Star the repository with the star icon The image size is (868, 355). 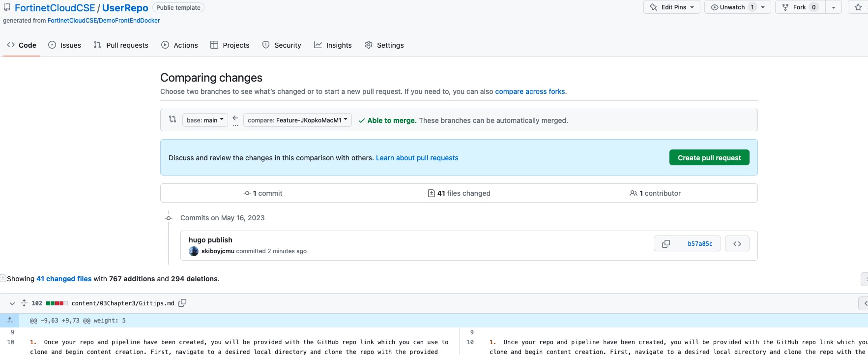(858, 7)
